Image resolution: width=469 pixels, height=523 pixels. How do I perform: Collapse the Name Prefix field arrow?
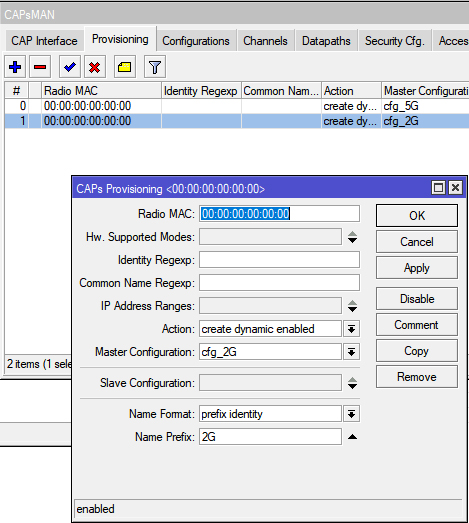[x=352, y=437]
